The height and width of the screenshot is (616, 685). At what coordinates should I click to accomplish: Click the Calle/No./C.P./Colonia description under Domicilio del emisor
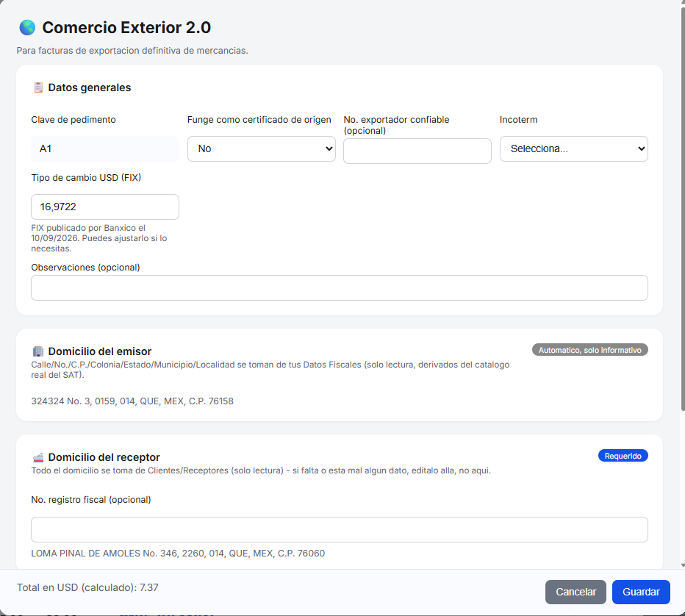tap(270, 370)
